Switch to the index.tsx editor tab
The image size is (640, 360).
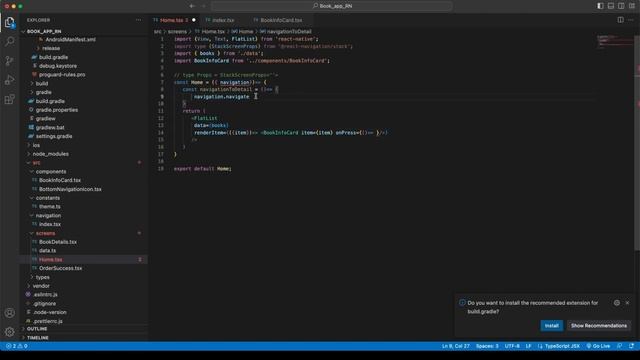point(222,20)
